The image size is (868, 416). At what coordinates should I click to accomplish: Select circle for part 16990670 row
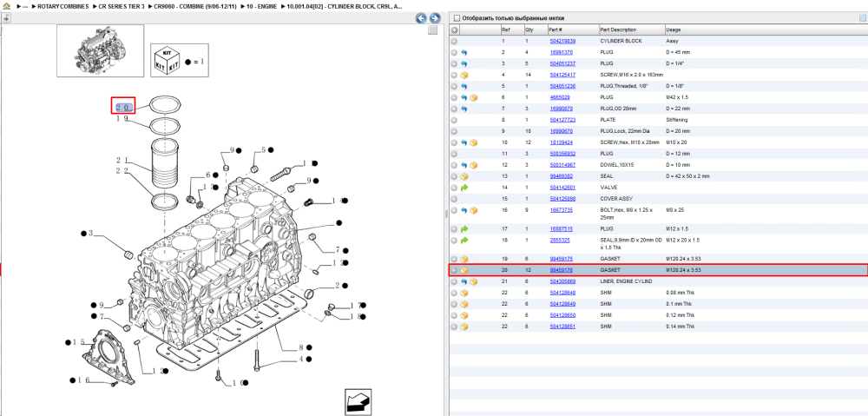click(x=454, y=131)
